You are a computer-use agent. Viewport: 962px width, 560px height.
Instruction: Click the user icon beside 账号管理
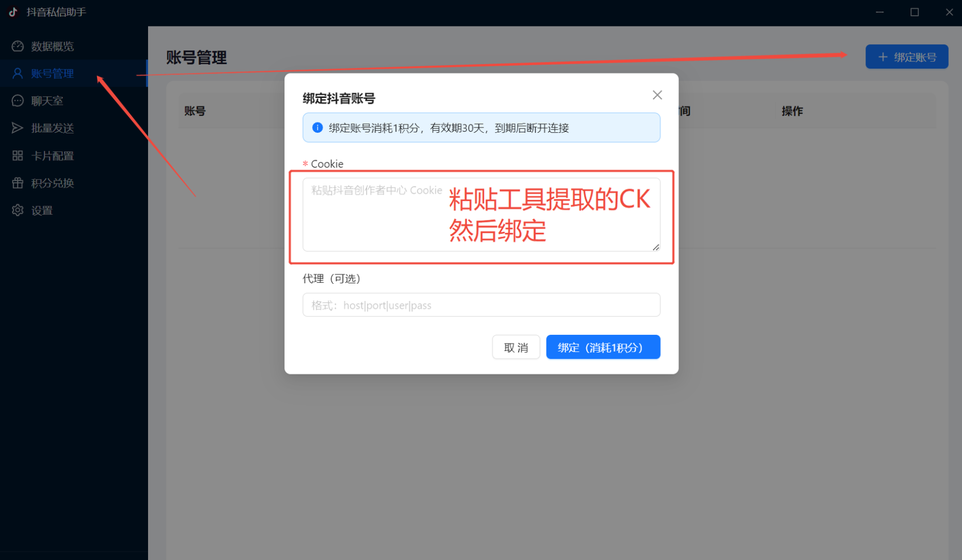coord(18,74)
